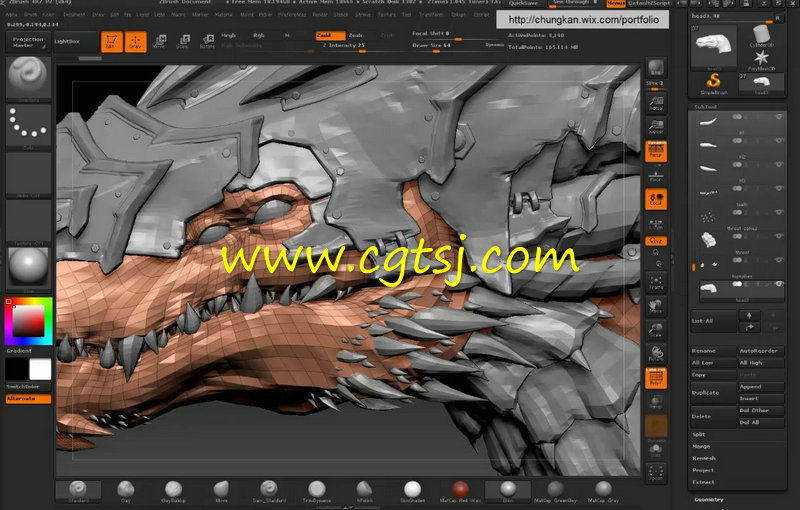Apply the SkinShade material from bottom shelf
The width and height of the screenshot is (800, 510).
click(x=412, y=491)
